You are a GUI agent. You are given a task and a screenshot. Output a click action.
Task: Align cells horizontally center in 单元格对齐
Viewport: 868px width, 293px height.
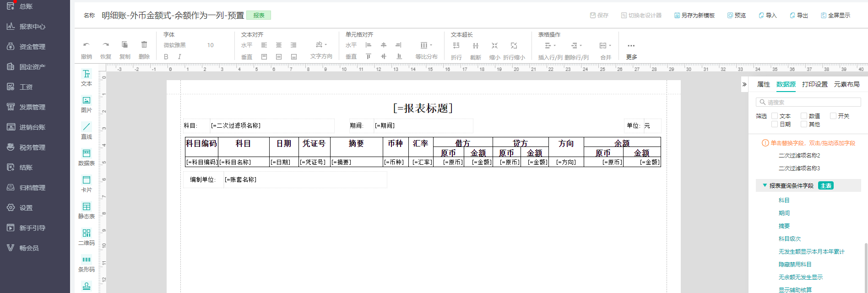[x=384, y=45]
